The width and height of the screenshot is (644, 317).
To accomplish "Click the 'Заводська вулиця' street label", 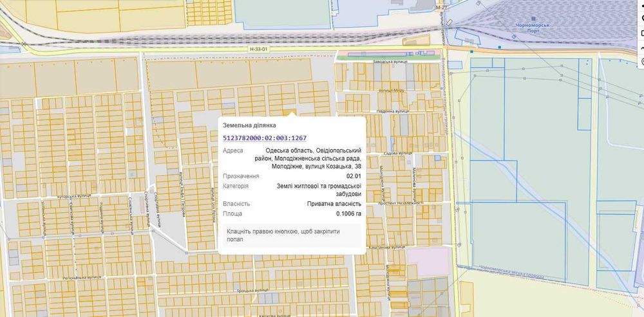I will pos(390,62).
